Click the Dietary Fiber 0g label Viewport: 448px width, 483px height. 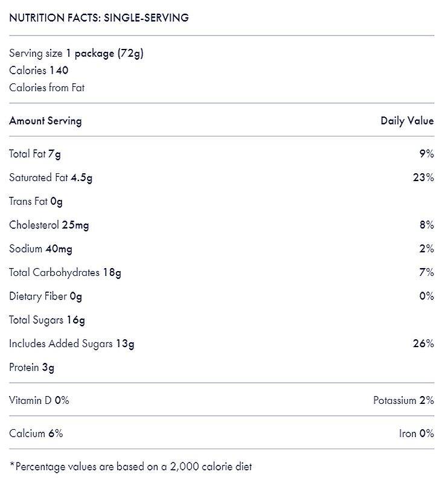[45, 296]
